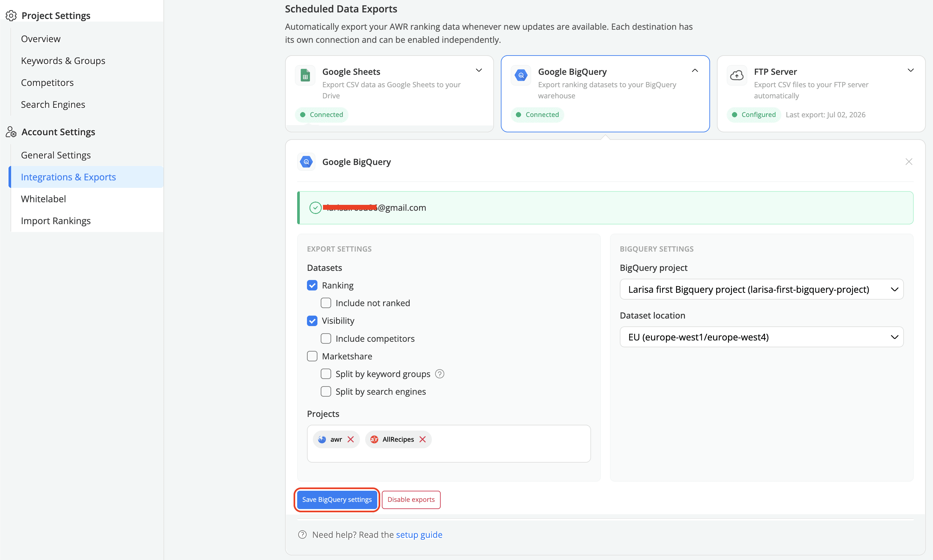Click the Google Sheets card icon
Viewport: 933px width, 560px height.
pyautogui.click(x=305, y=75)
